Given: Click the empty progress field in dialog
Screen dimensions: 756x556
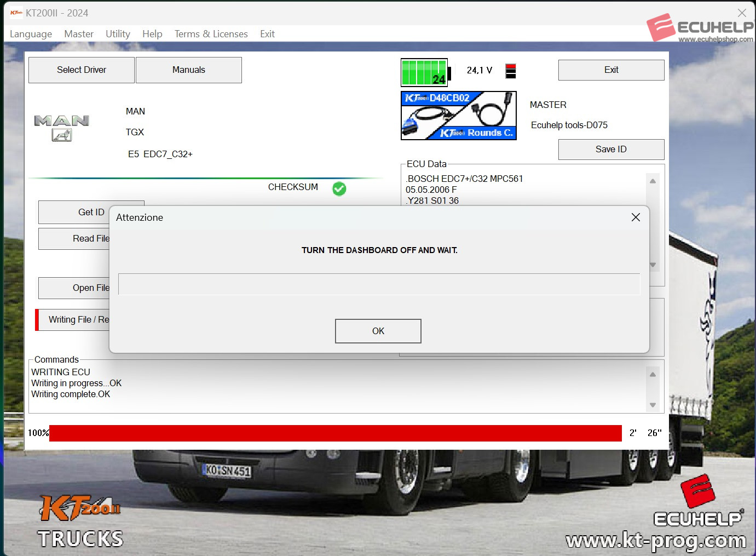Looking at the screenshot, I should pyautogui.click(x=379, y=284).
